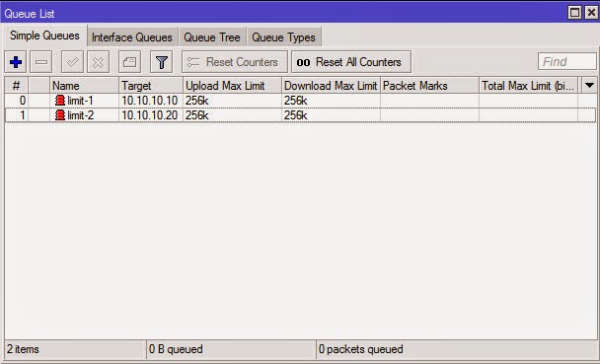Image resolution: width=600 pixels, height=364 pixels.
Task: Click the Packet Marks column header
Action: coord(429,86)
